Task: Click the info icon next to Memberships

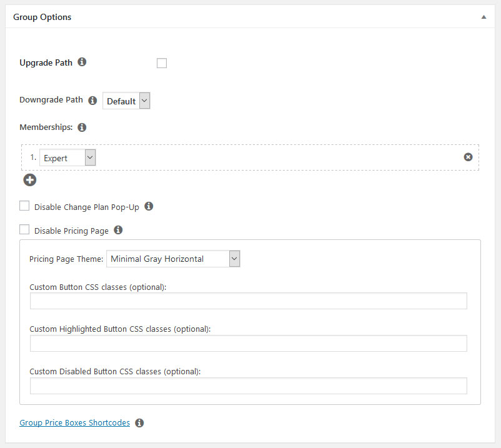Action: [82, 127]
